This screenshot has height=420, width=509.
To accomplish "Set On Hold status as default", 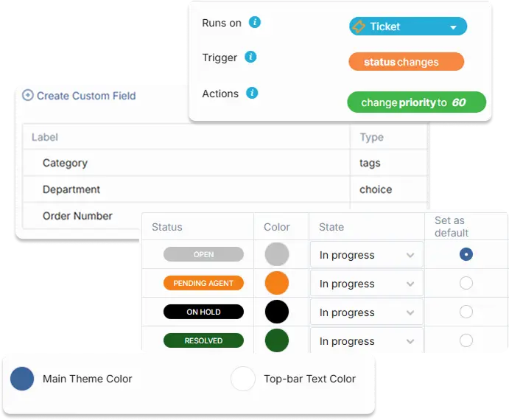I will [x=466, y=312].
